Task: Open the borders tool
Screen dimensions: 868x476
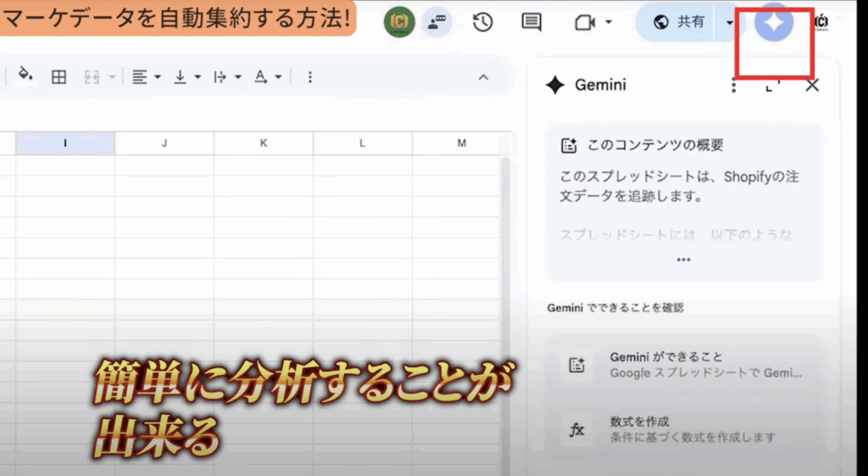Action: (x=58, y=77)
